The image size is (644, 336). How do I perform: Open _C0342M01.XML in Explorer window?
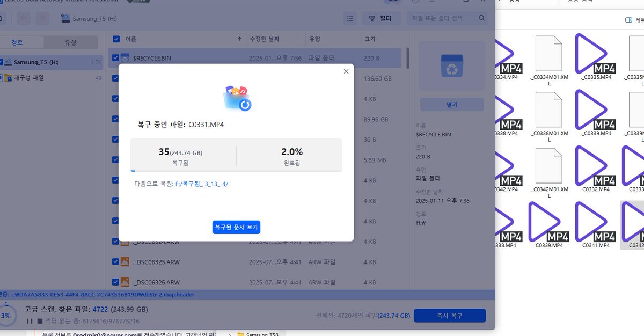[549, 173]
